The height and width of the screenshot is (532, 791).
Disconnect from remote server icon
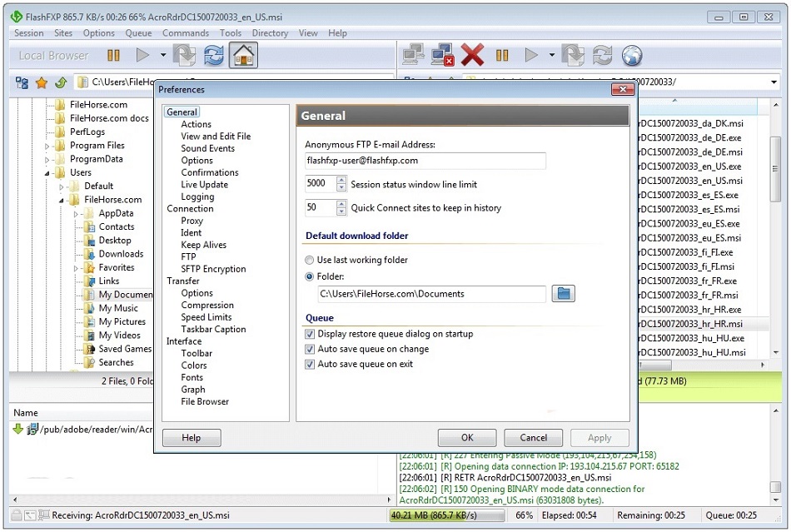pyautogui.click(x=442, y=55)
